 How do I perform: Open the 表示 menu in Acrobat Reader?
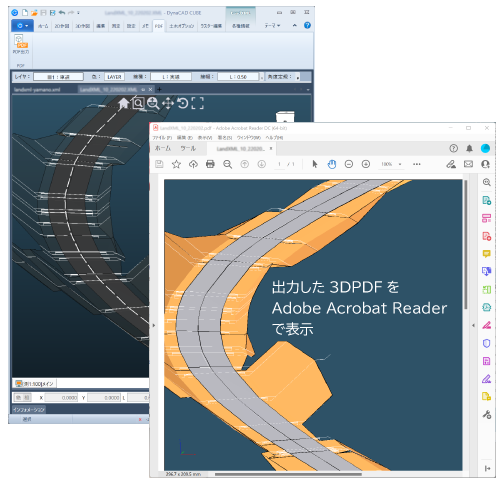click(x=205, y=138)
